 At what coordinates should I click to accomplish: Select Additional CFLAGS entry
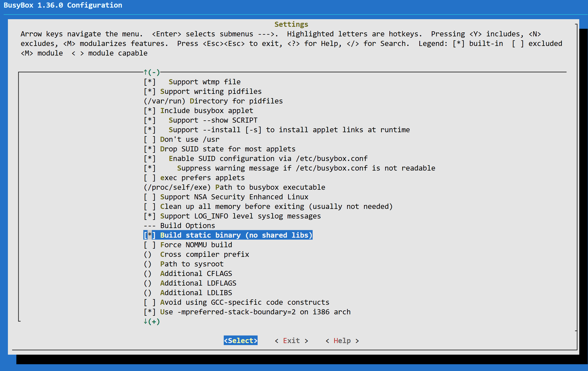(x=188, y=273)
